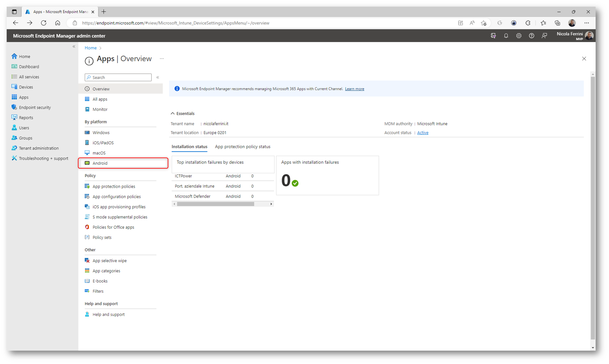Open a new browser tab

coord(104,12)
